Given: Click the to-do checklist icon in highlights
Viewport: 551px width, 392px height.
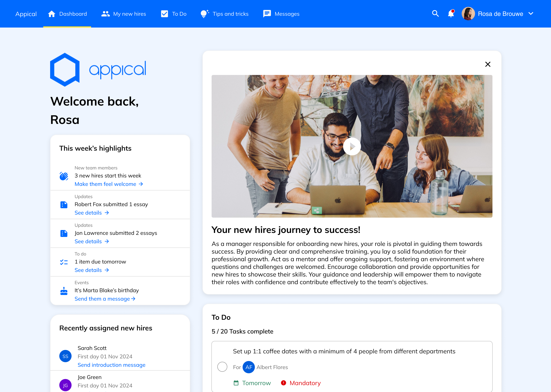Looking at the screenshot, I should pos(64,262).
